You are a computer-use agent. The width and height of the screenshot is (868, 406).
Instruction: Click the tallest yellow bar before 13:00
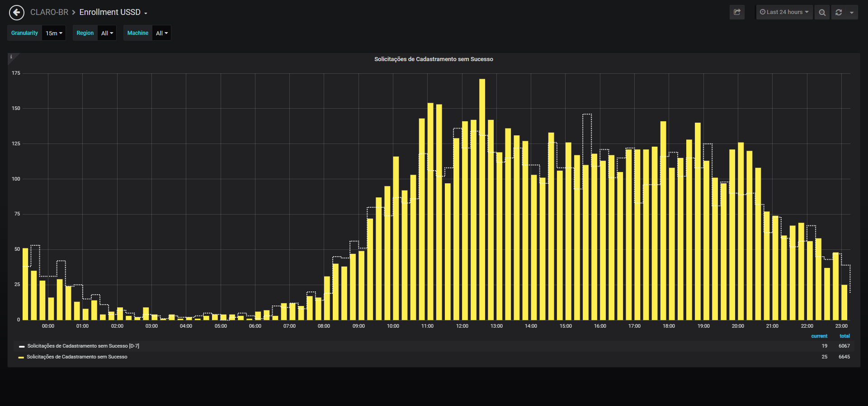pos(482,200)
